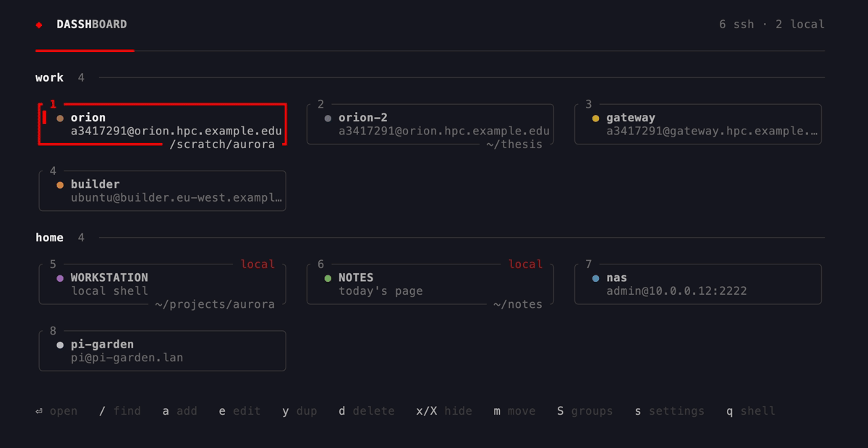Click the purple dot next to WORKSTATION
This screenshot has height=448, width=868.
(x=60, y=278)
